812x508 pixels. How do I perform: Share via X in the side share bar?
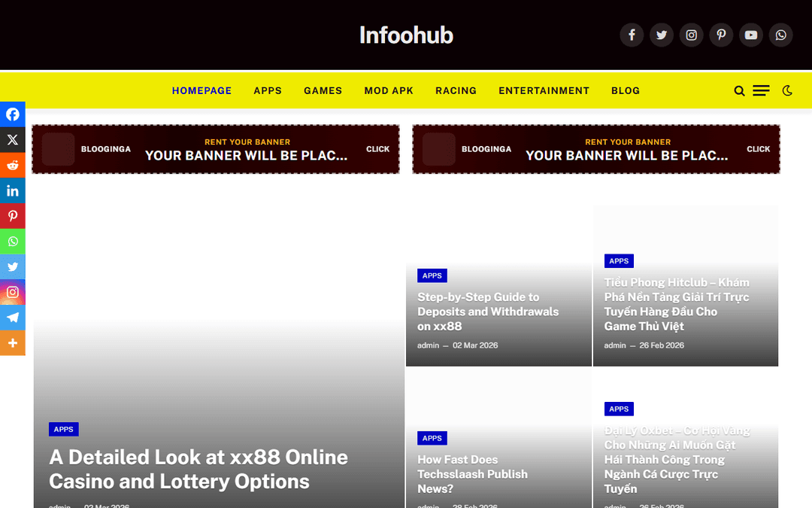[13, 140]
